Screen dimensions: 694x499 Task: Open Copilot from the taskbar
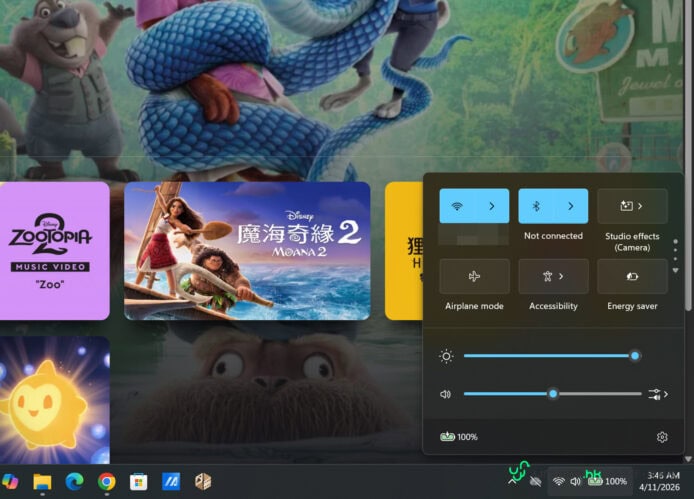10,481
